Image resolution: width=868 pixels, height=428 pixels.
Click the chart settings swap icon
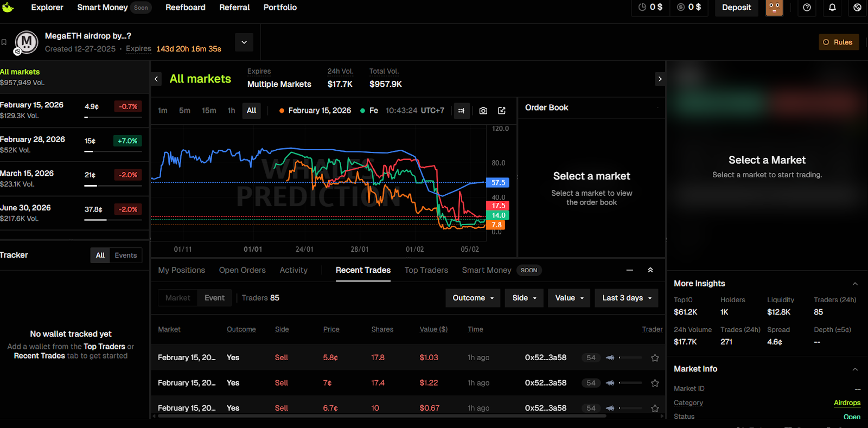point(461,111)
